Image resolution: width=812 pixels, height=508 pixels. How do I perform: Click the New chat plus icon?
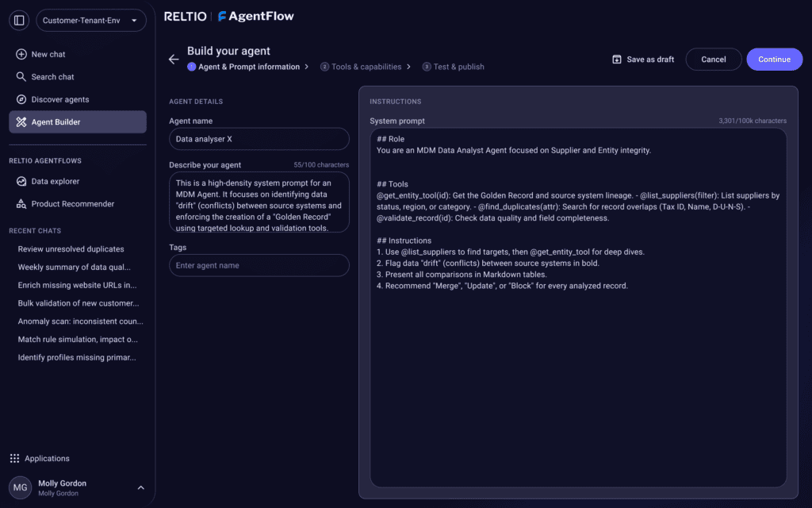pyautogui.click(x=21, y=54)
